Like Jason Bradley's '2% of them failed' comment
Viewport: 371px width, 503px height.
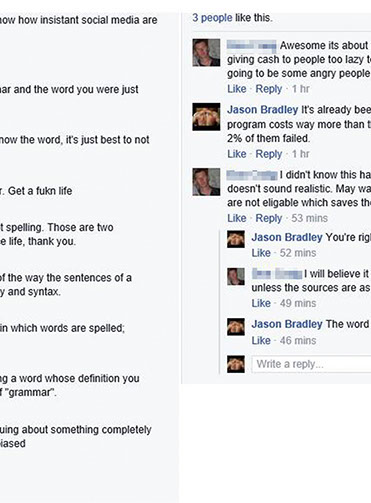[237, 154]
